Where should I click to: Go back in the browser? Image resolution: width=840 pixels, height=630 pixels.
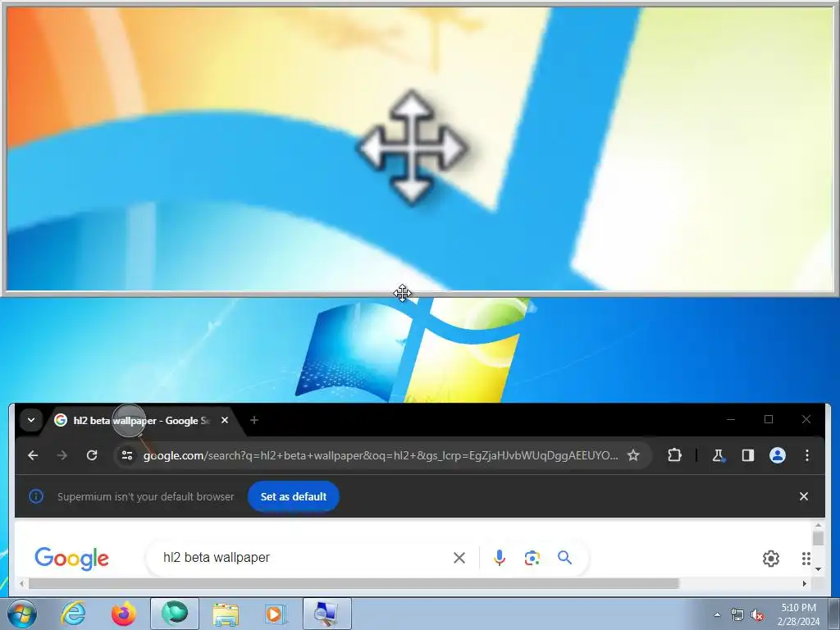point(33,455)
